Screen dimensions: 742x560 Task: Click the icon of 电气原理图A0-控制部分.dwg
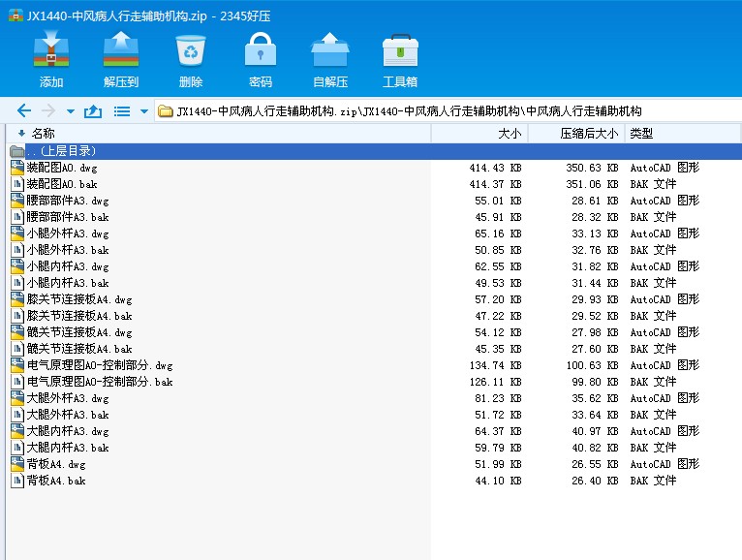pyautogui.click(x=17, y=365)
